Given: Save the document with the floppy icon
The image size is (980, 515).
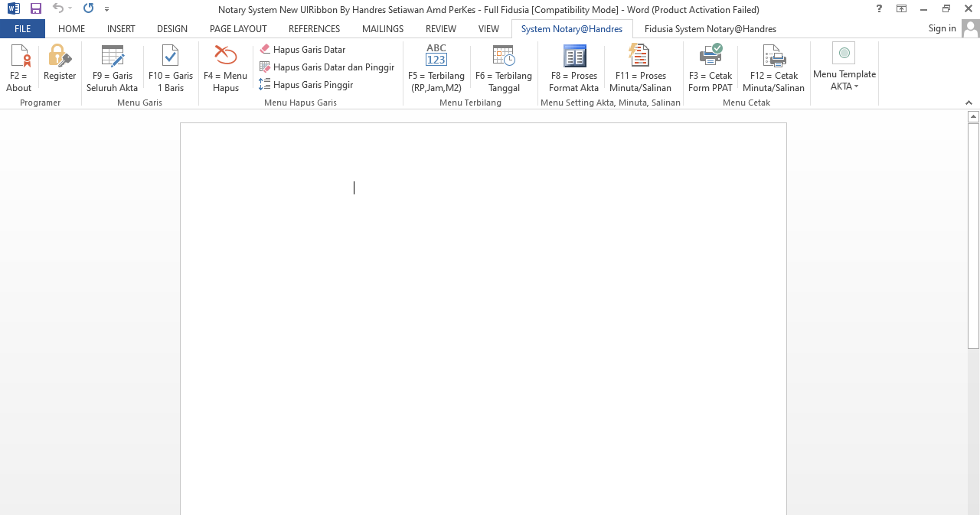Looking at the screenshot, I should pos(36,9).
